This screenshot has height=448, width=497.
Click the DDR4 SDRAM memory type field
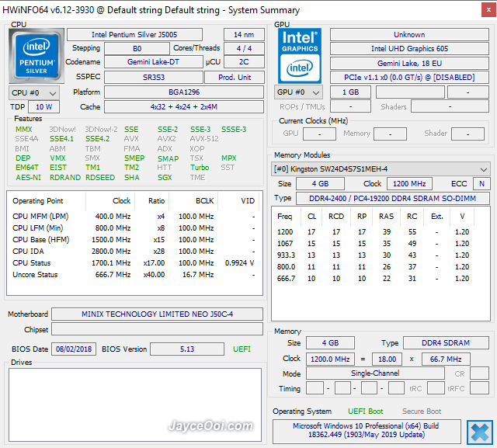point(446,343)
